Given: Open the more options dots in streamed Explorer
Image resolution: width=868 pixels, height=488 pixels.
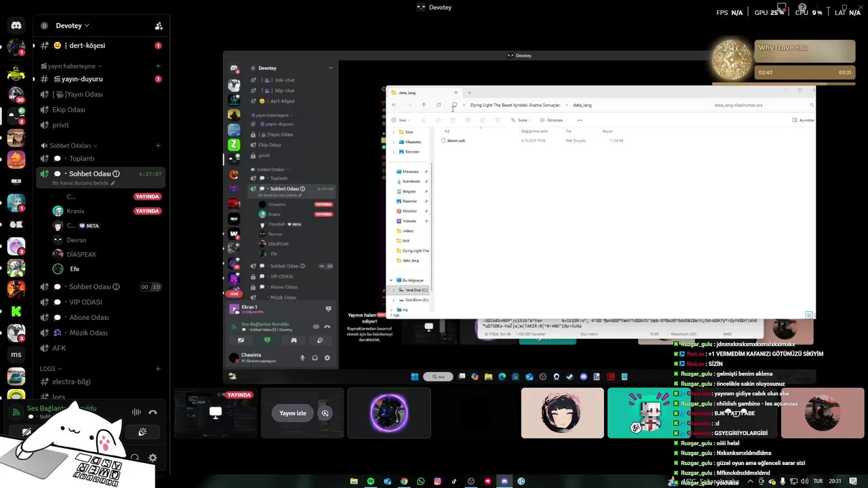Looking at the screenshot, I should (579, 120).
